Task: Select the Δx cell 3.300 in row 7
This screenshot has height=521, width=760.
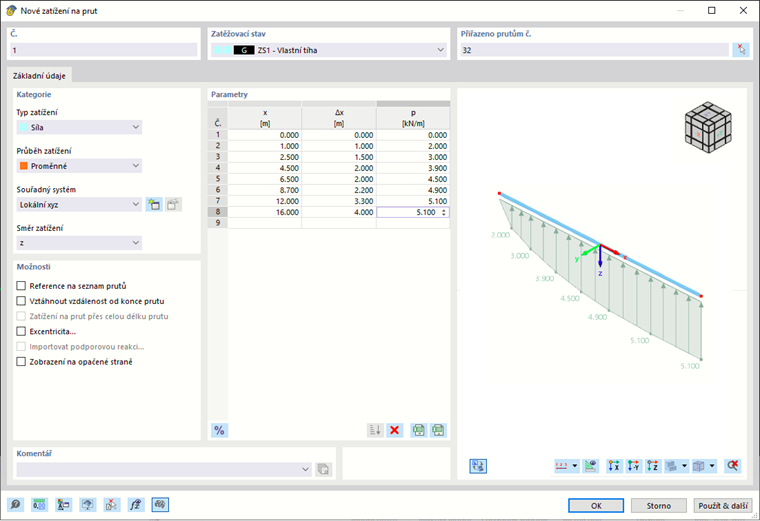Action: tap(339, 201)
